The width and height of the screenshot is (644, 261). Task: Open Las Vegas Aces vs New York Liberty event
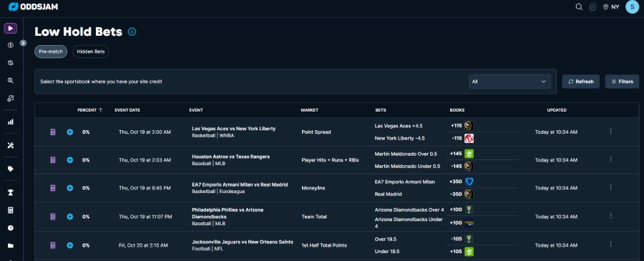[x=234, y=129]
